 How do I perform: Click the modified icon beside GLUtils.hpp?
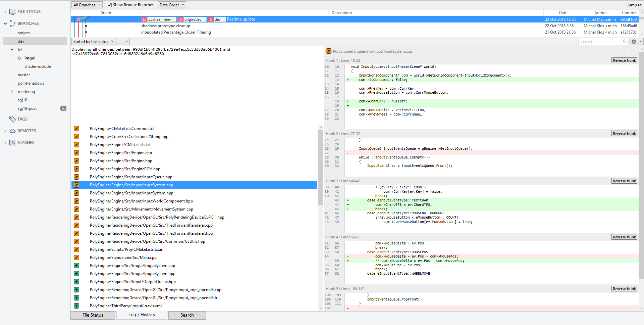pyautogui.click(x=76, y=241)
